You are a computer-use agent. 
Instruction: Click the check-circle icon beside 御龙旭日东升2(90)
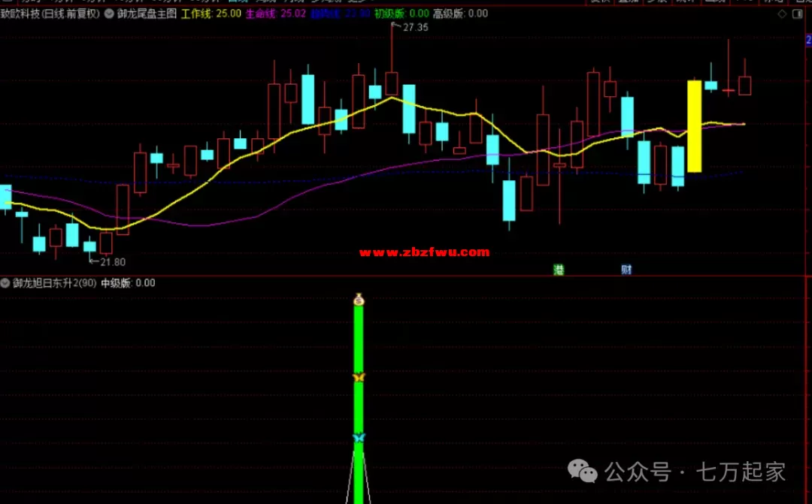pyautogui.click(x=5, y=283)
